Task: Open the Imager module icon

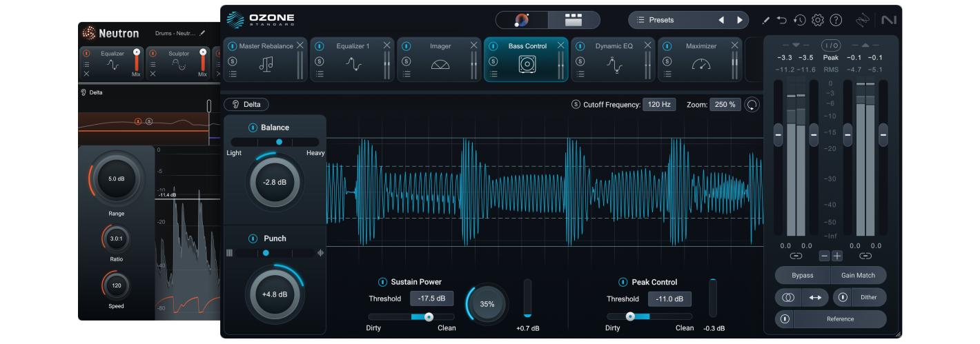Action: point(440,65)
